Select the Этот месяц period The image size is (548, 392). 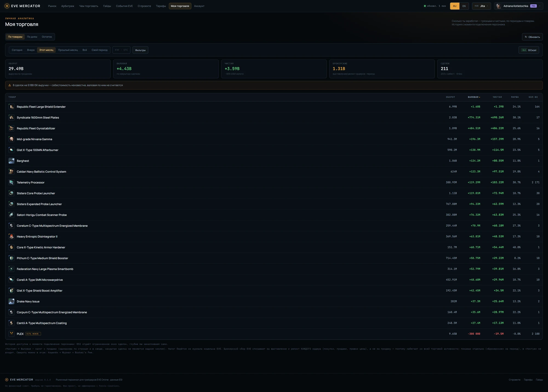46,50
